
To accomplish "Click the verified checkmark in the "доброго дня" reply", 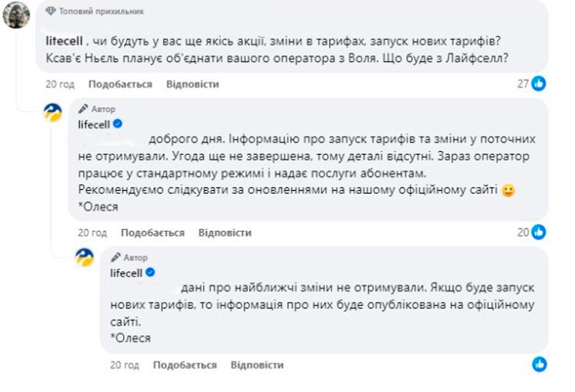I will pos(118,124).
